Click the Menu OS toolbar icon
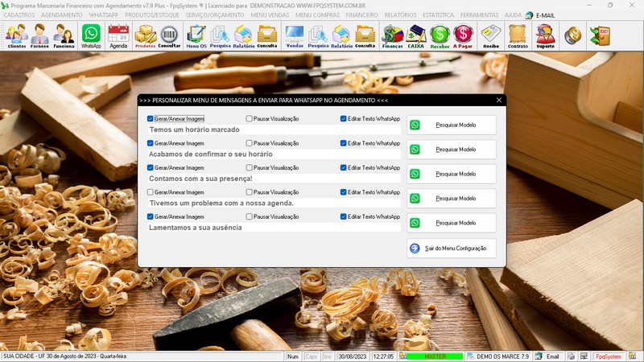 click(196, 35)
